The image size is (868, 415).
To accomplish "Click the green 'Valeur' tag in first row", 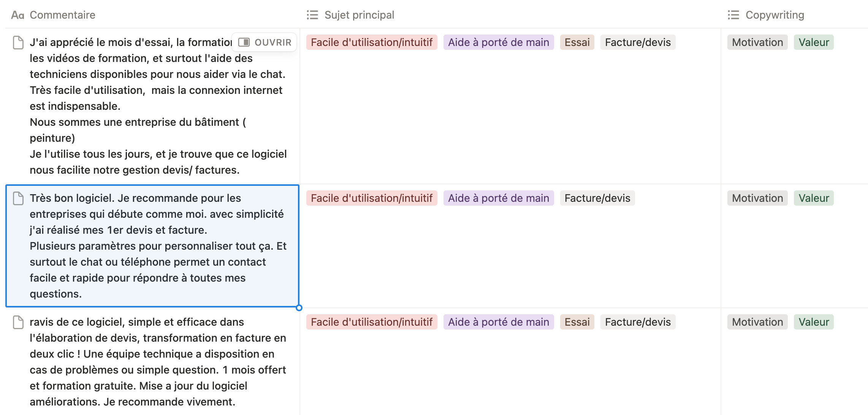I will click(814, 42).
